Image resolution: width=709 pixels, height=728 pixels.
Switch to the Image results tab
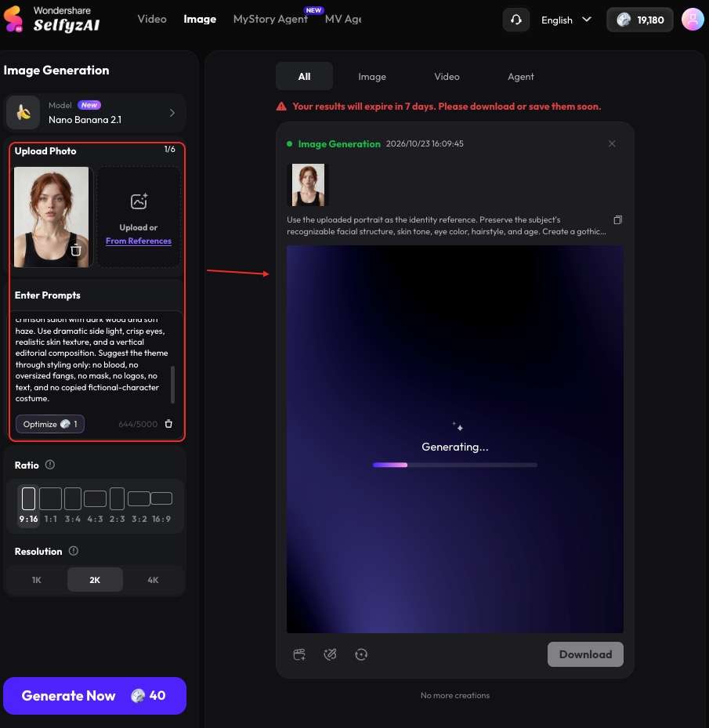point(372,77)
